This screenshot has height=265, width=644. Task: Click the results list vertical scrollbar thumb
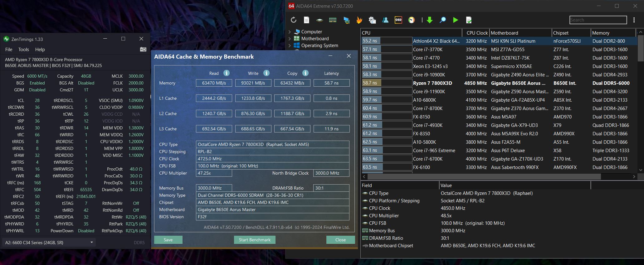[641, 48]
